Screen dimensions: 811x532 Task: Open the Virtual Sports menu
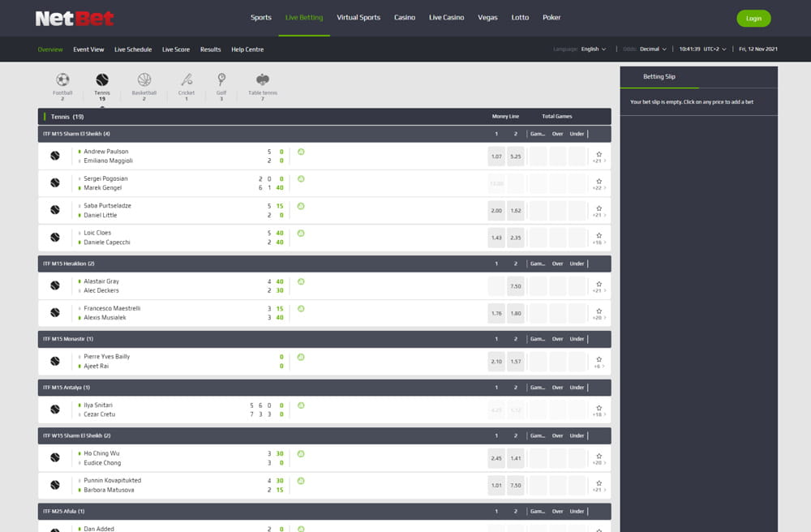point(358,18)
